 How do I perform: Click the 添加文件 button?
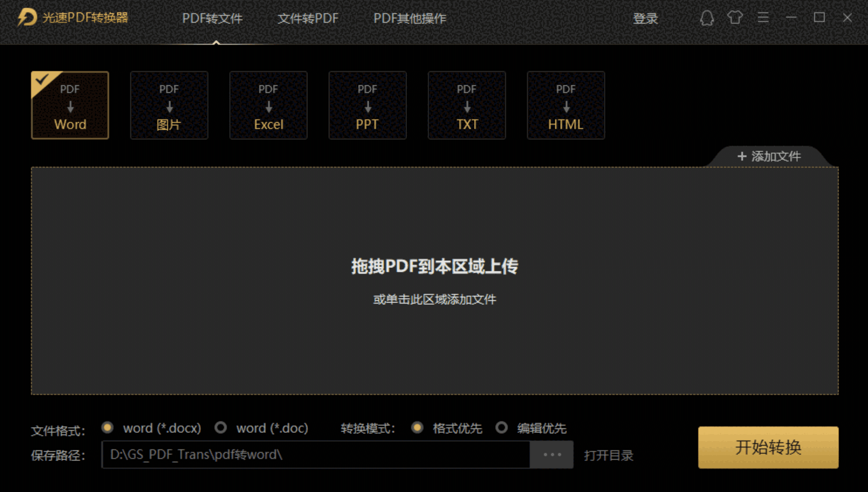[769, 156]
